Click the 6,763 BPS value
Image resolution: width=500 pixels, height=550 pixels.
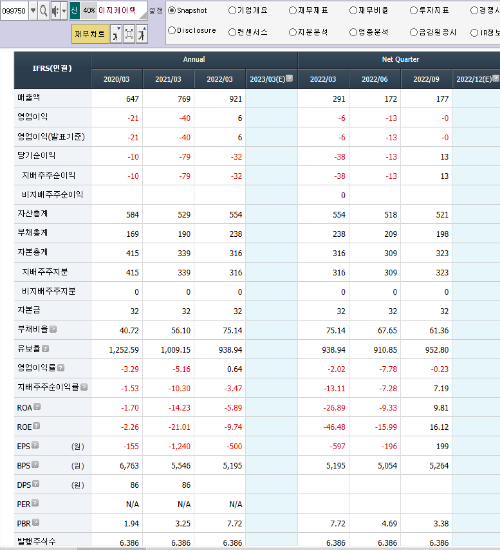coord(129,466)
